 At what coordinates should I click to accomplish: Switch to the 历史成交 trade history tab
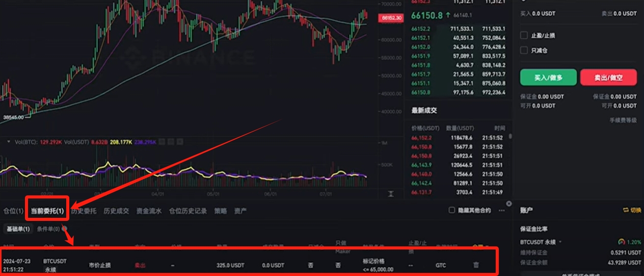click(x=116, y=211)
